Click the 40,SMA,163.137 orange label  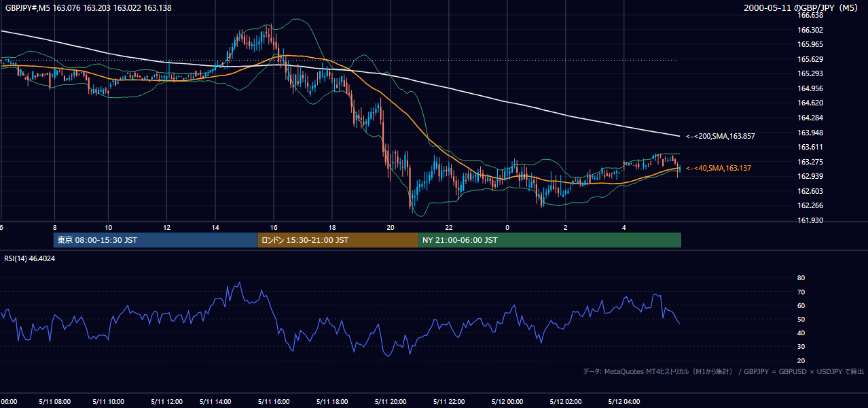point(719,168)
